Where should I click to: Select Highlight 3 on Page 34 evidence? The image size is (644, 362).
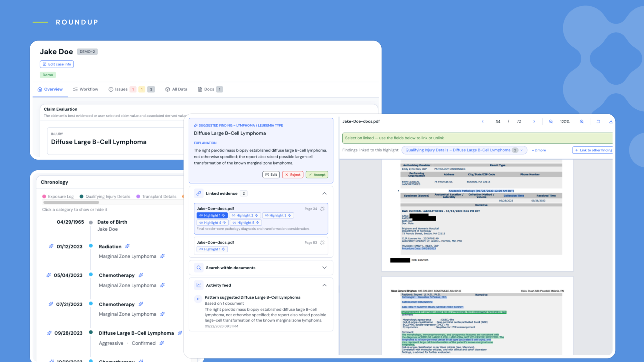point(278,216)
